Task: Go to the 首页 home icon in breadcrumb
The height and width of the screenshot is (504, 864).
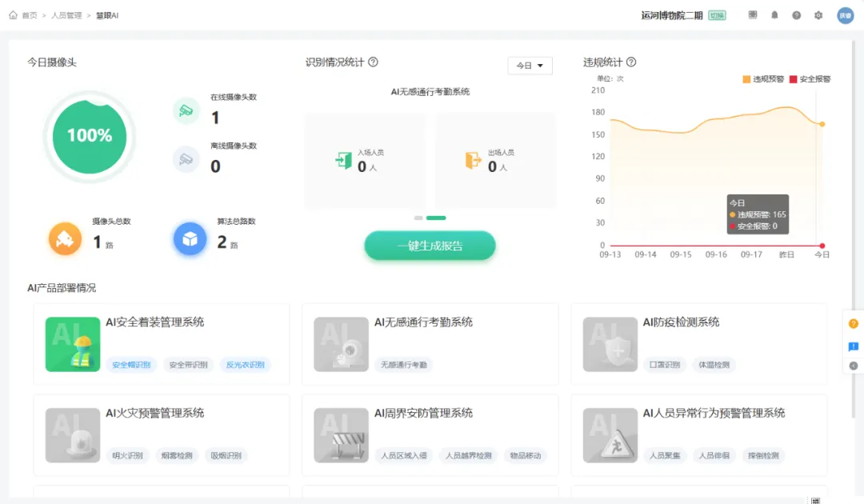Action: pyautogui.click(x=14, y=15)
